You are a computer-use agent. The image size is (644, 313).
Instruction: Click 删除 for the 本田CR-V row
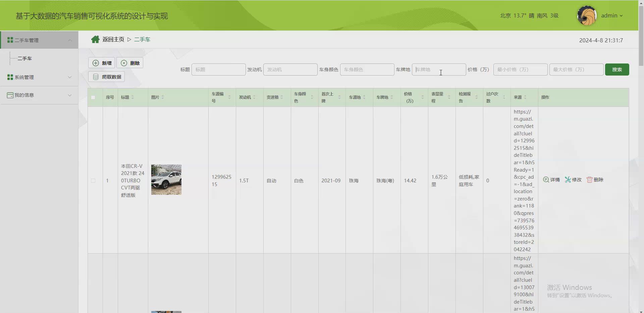coord(595,180)
